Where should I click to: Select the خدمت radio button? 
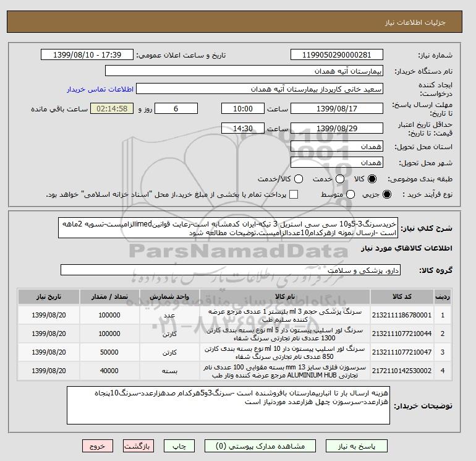(340, 179)
